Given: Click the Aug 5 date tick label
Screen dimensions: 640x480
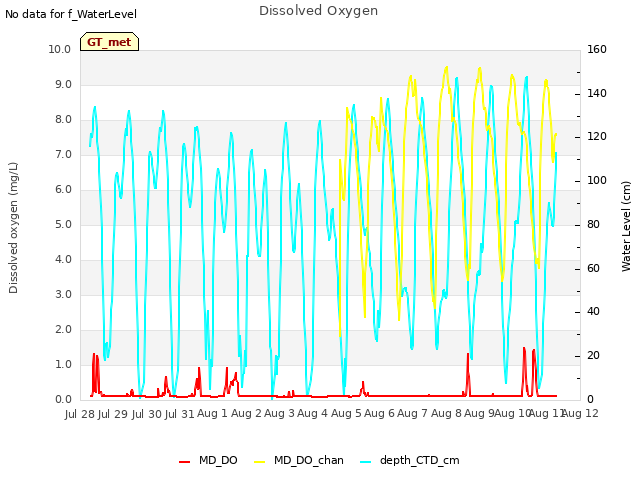Looking at the screenshot, I should tap(346, 413).
